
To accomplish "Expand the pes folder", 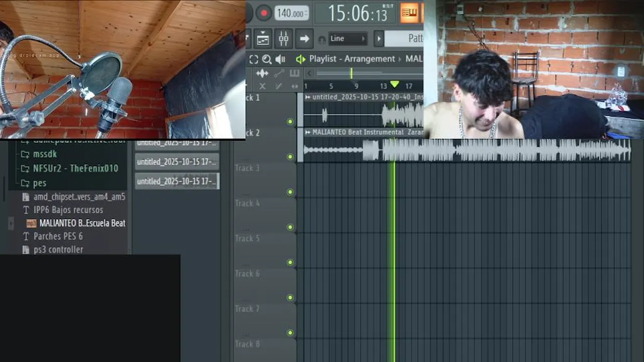I will tap(33, 183).
